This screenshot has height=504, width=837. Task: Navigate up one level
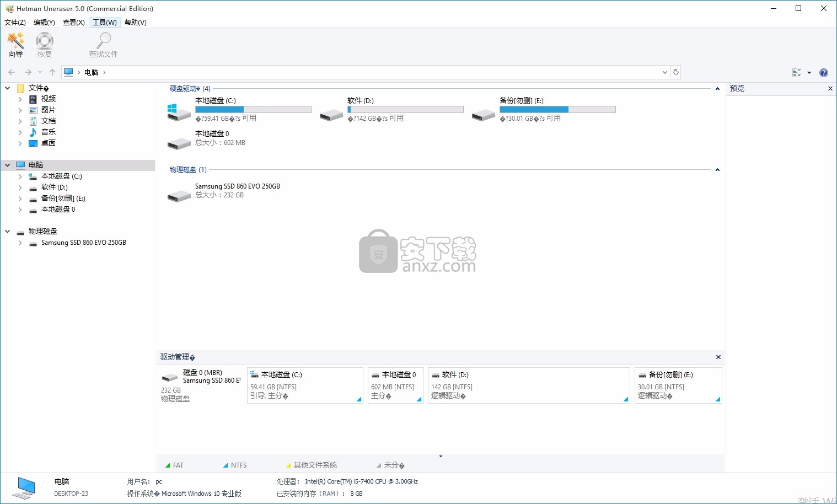click(x=52, y=72)
